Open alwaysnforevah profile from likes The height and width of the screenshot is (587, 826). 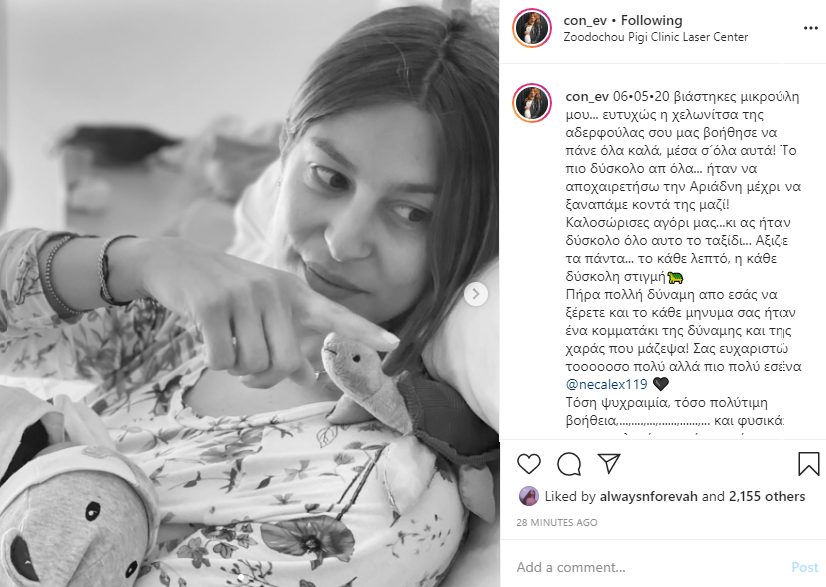tap(648, 496)
